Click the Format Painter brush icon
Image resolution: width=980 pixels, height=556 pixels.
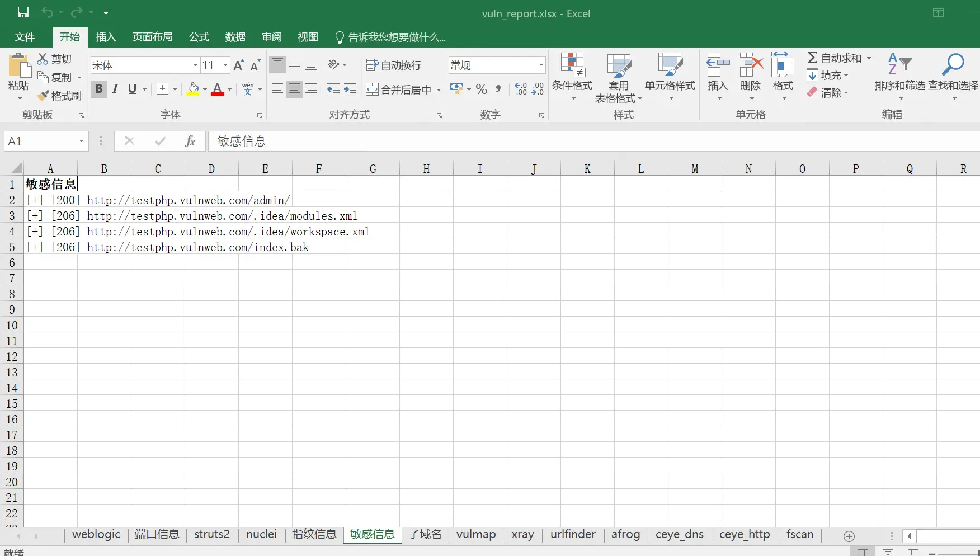point(43,96)
